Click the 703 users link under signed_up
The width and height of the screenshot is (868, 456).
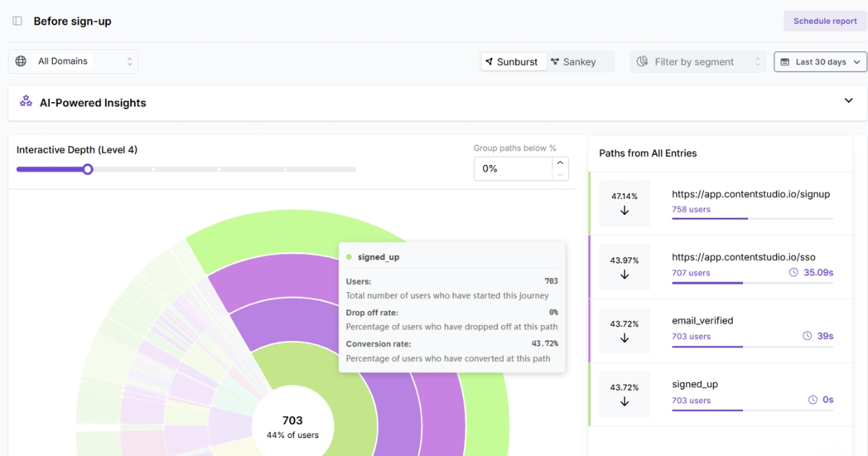point(691,400)
